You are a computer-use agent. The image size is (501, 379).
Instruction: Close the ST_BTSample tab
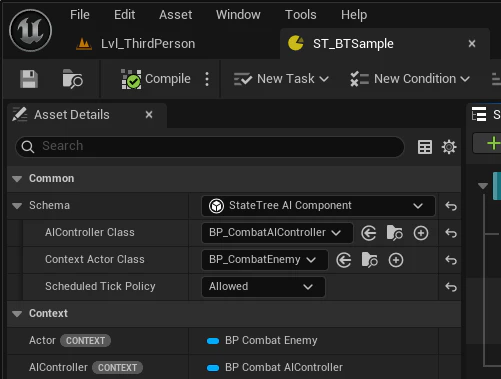pyautogui.click(x=472, y=44)
